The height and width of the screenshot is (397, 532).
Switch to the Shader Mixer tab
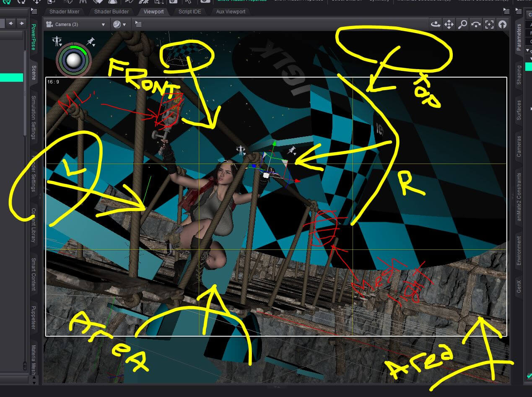[x=64, y=11]
